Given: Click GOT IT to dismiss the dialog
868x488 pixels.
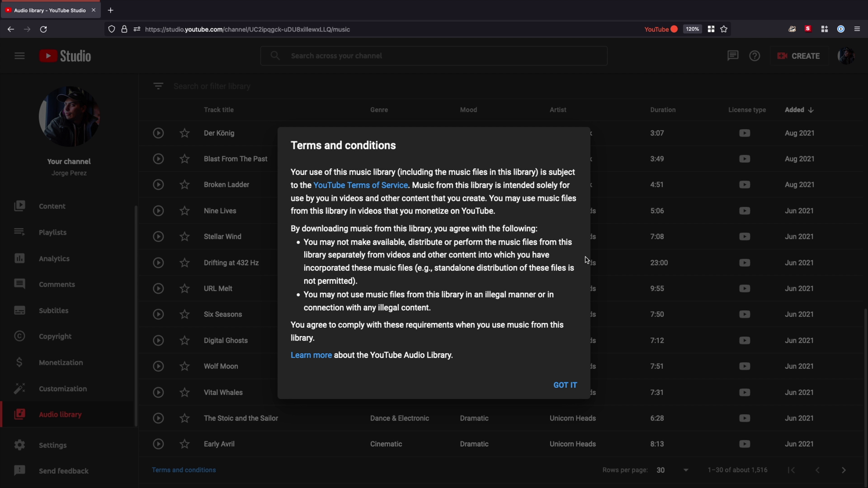Looking at the screenshot, I should click(565, 385).
